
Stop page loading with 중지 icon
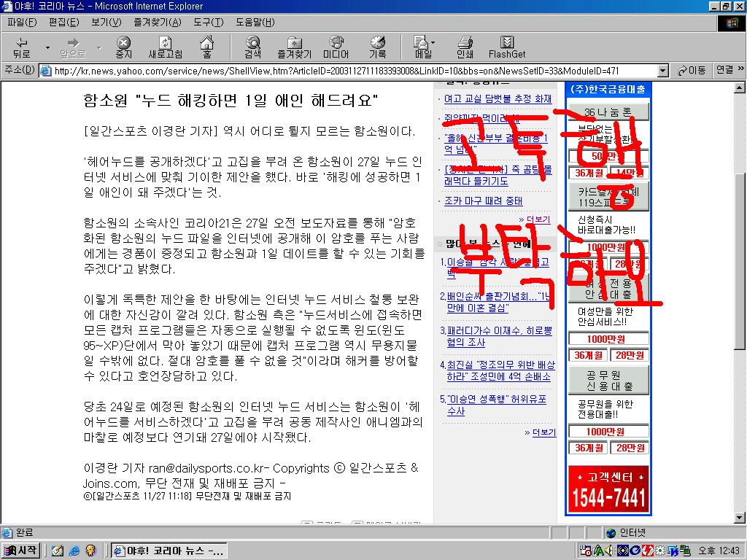123,42
